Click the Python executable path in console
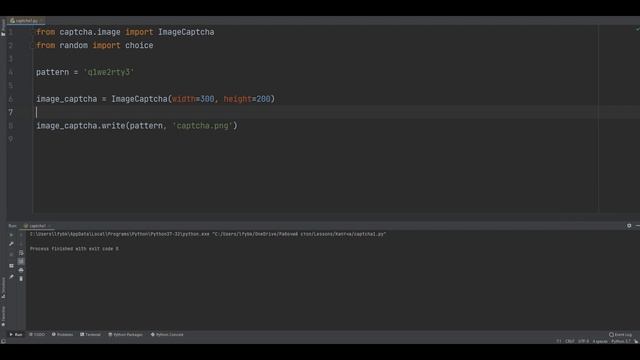Image resolution: width=640 pixels, height=360 pixels. click(120, 234)
